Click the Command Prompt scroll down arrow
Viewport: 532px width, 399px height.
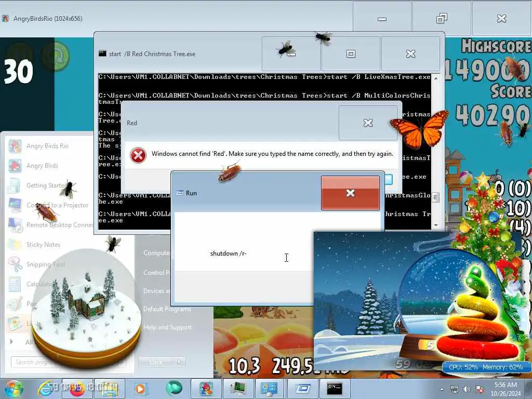(x=436, y=225)
